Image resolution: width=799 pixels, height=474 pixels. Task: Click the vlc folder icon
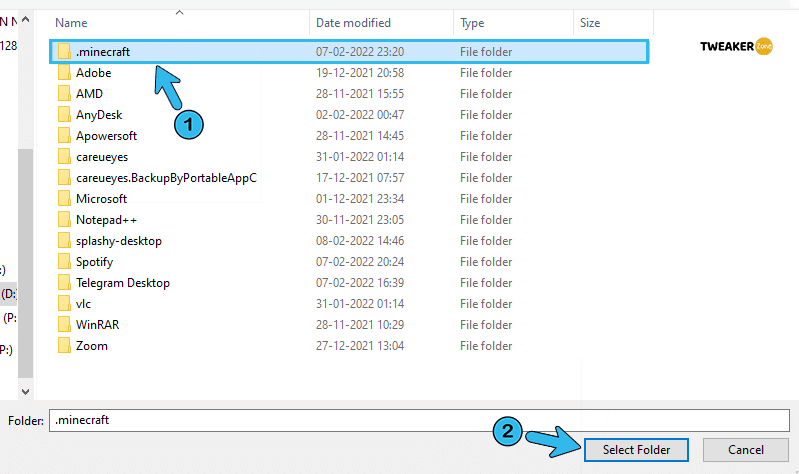(64, 304)
